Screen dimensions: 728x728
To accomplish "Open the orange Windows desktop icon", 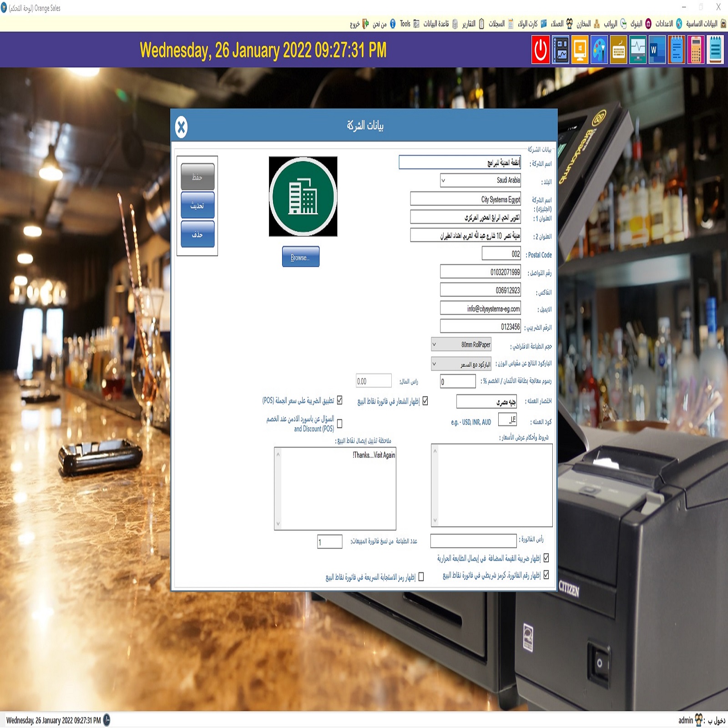I will (580, 50).
